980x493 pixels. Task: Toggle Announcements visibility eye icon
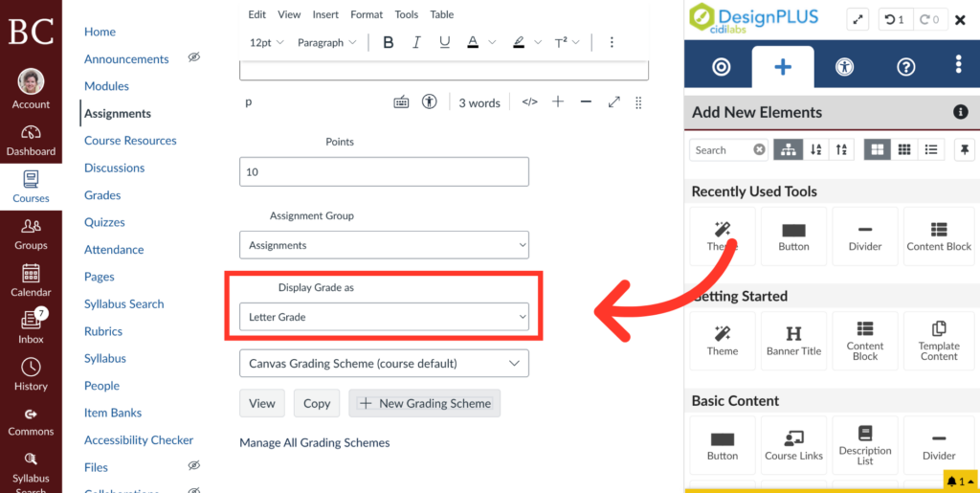[193, 58]
